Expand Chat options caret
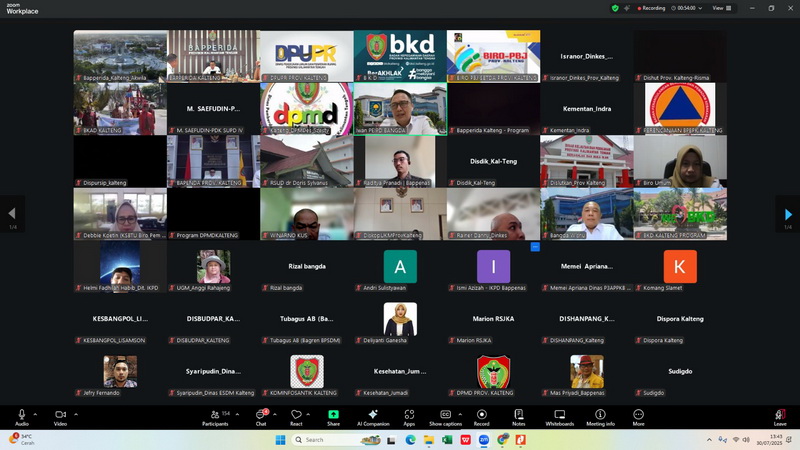The width and height of the screenshot is (800, 450). click(x=274, y=414)
